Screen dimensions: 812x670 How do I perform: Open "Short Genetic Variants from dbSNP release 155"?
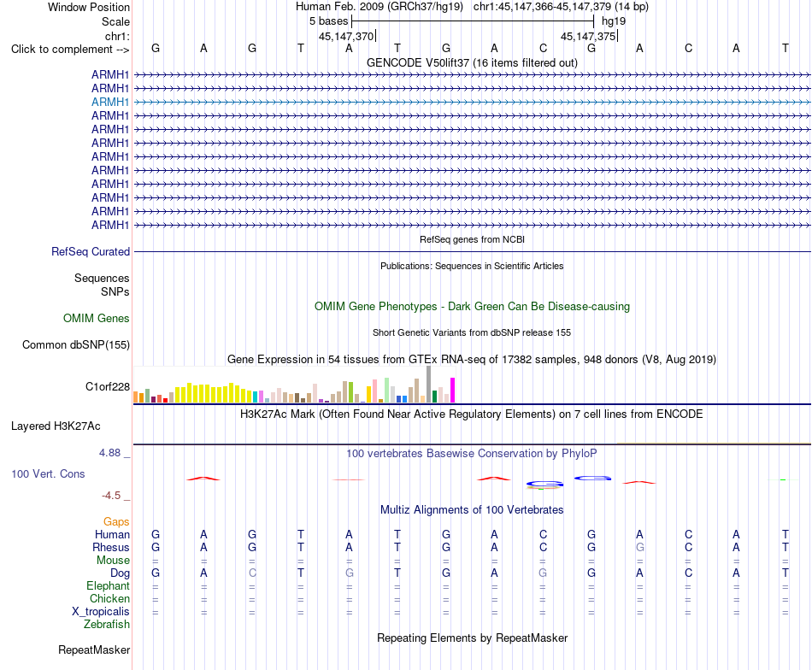(472, 333)
